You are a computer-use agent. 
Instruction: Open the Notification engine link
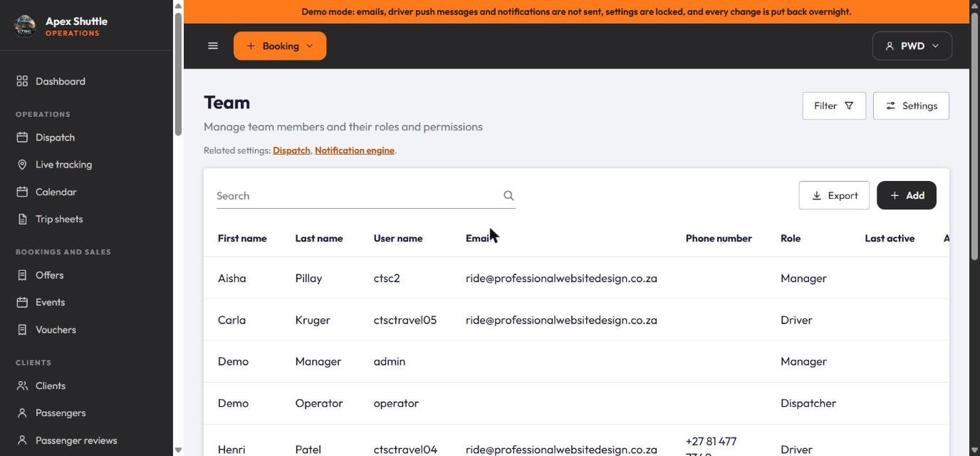coord(355,150)
